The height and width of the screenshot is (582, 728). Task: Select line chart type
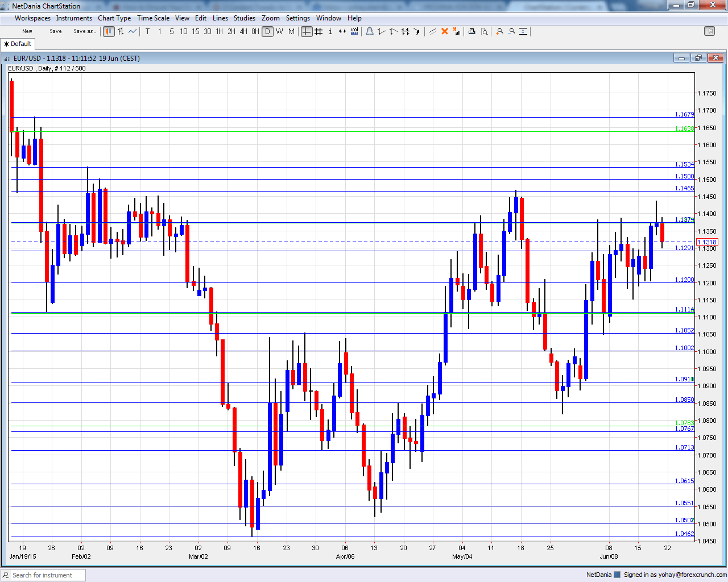tap(133, 31)
